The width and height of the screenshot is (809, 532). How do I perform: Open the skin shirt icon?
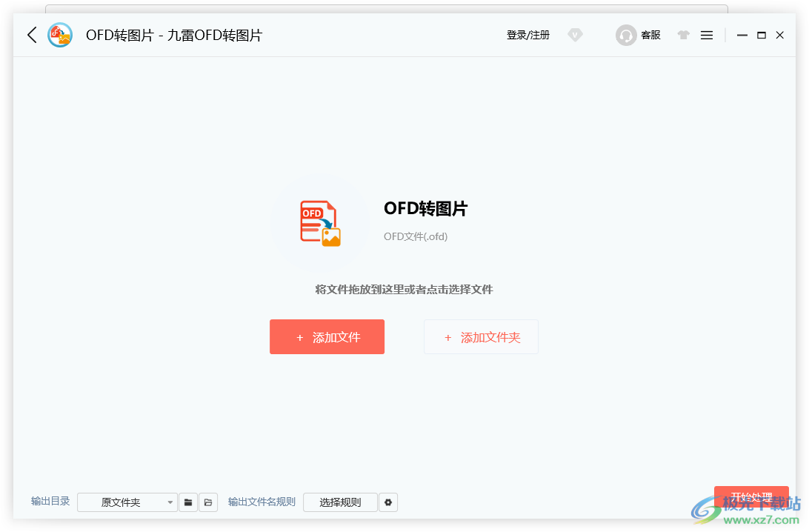click(x=683, y=35)
